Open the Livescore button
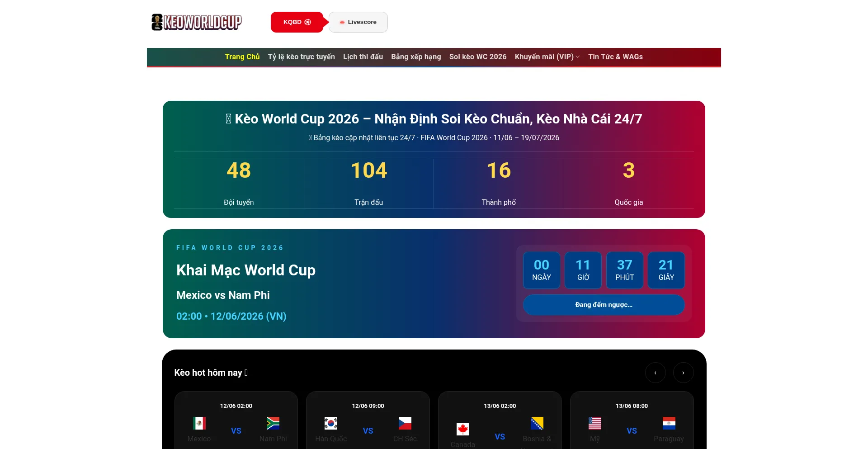Image resolution: width=868 pixels, height=449 pixels. (358, 22)
